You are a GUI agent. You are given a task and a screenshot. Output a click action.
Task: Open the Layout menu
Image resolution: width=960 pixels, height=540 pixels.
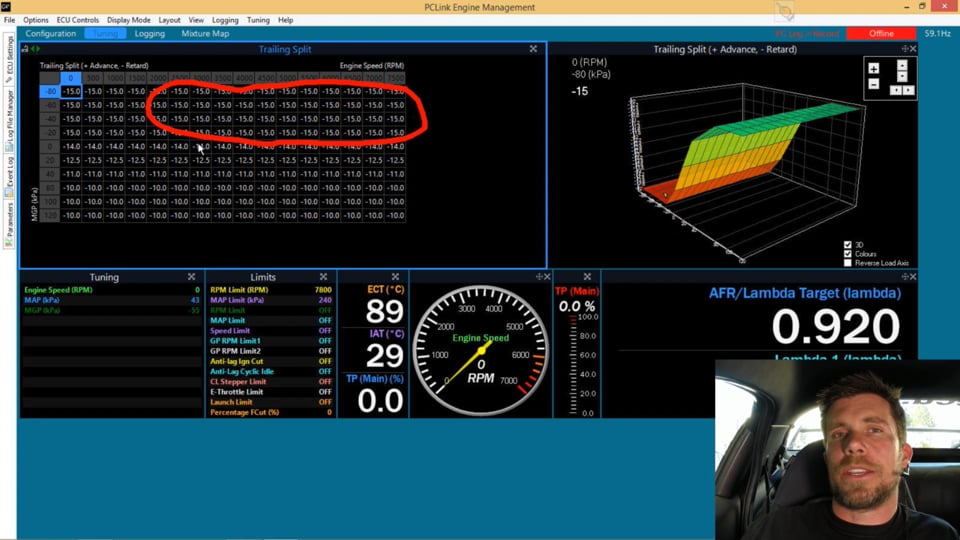pyautogui.click(x=169, y=20)
